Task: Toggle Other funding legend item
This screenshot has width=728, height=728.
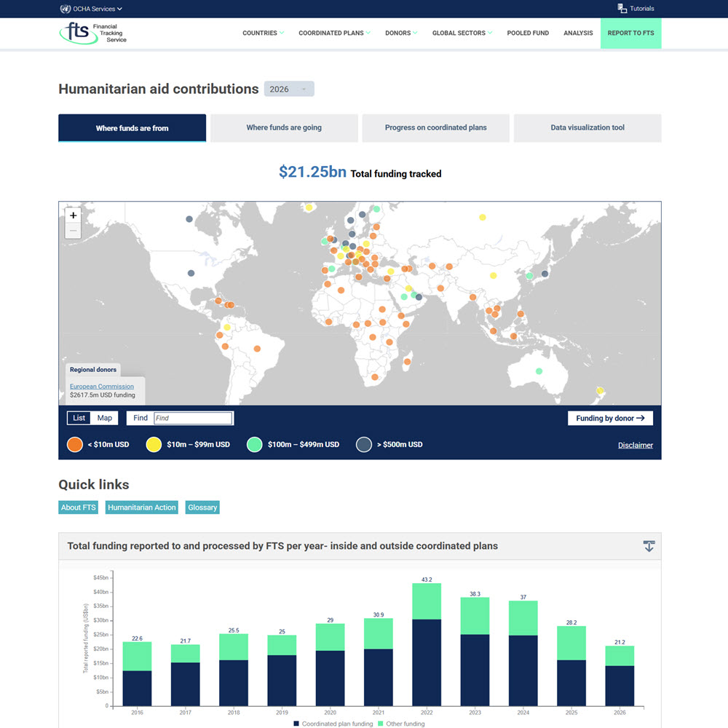Action: pos(401,724)
